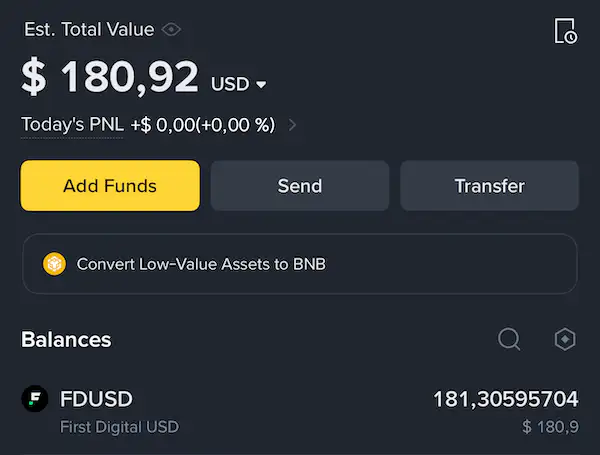600x455 pixels.
Task: Click the FDUSD coin logo
Action: click(x=35, y=398)
